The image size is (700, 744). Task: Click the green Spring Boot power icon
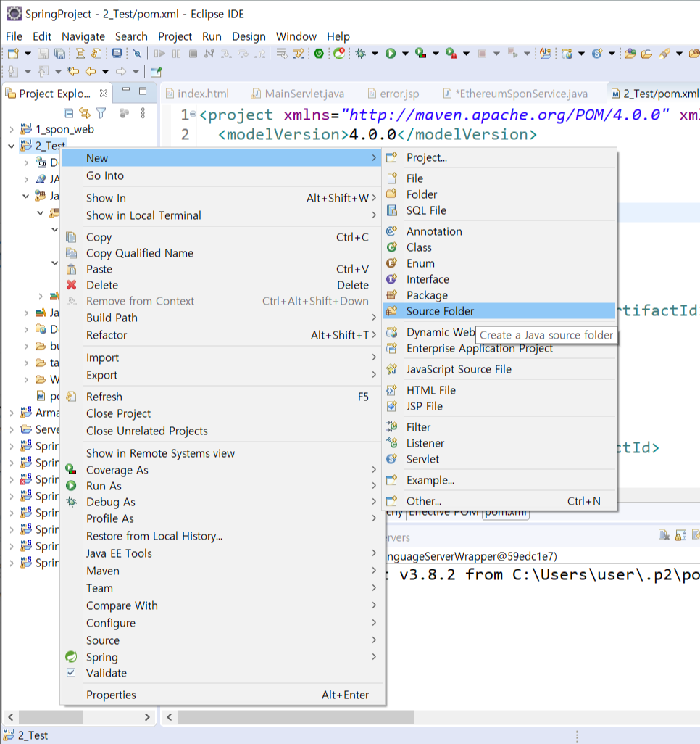click(x=319, y=54)
